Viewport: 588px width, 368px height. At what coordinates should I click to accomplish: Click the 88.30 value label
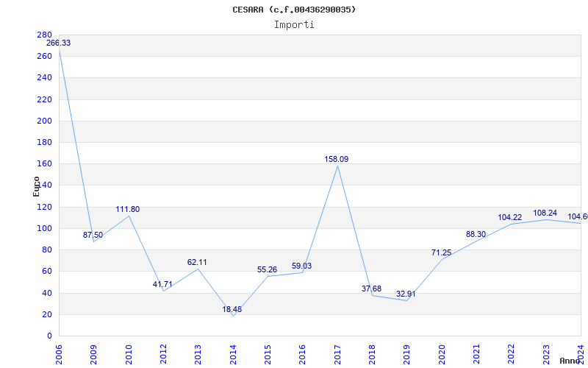(476, 235)
